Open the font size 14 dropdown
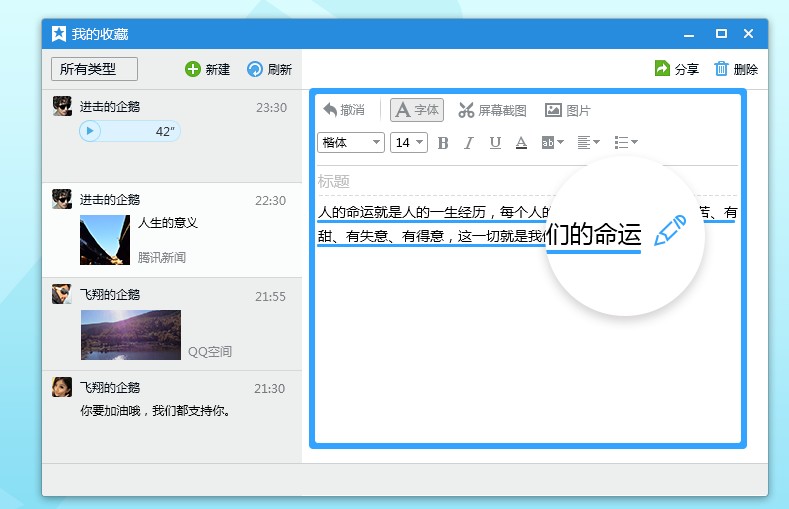The height and width of the screenshot is (509, 789). tap(409, 142)
